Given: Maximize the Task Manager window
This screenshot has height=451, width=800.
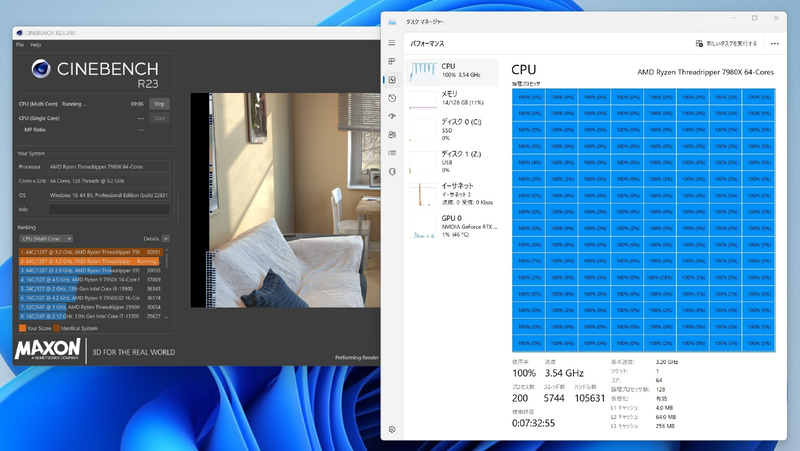Looking at the screenshot, I should pyautogui.click(x=754, y=18).
